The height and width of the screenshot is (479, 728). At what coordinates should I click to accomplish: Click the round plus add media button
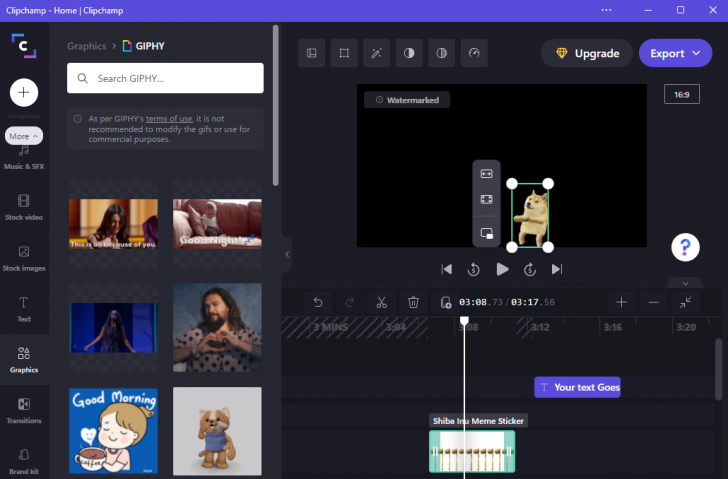tap(24, 92)
